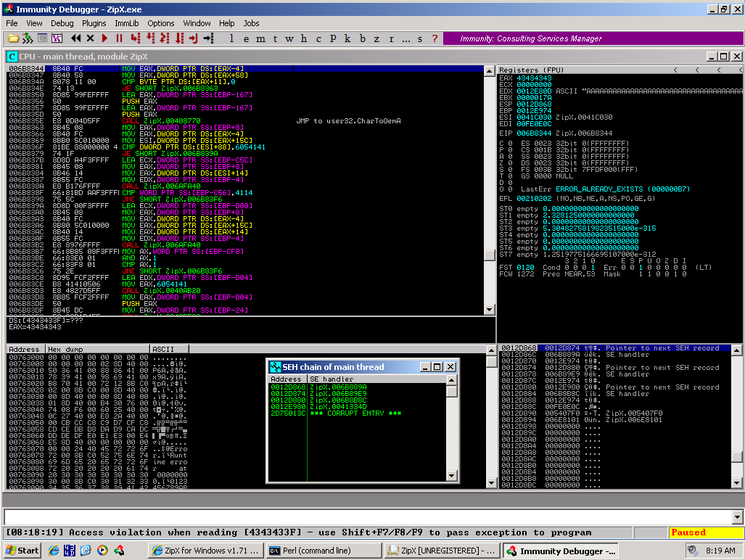
Task: Show Handles via 'h' toolbar button
Action: coord(304,38)
